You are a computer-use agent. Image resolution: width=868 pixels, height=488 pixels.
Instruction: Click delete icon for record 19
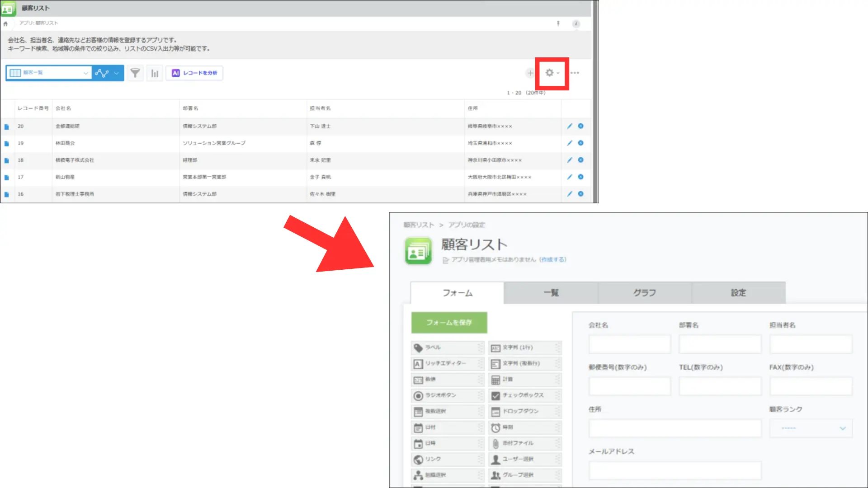click(580, 143)
